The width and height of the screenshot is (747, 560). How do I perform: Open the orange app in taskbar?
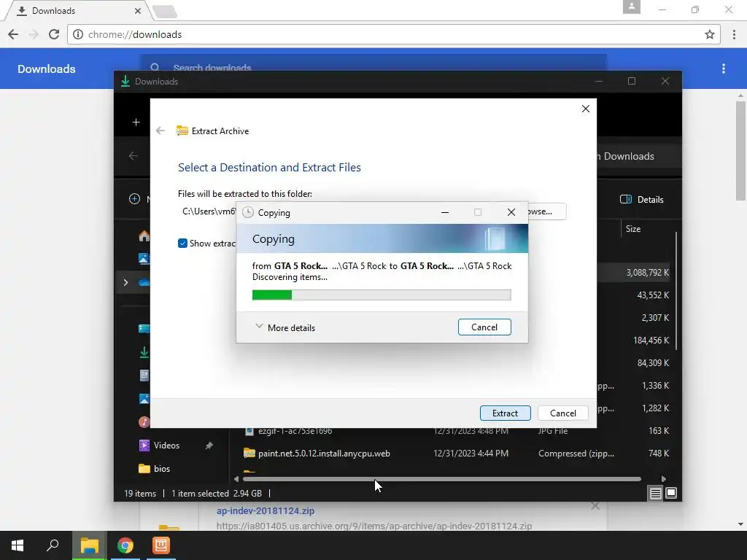161,545
